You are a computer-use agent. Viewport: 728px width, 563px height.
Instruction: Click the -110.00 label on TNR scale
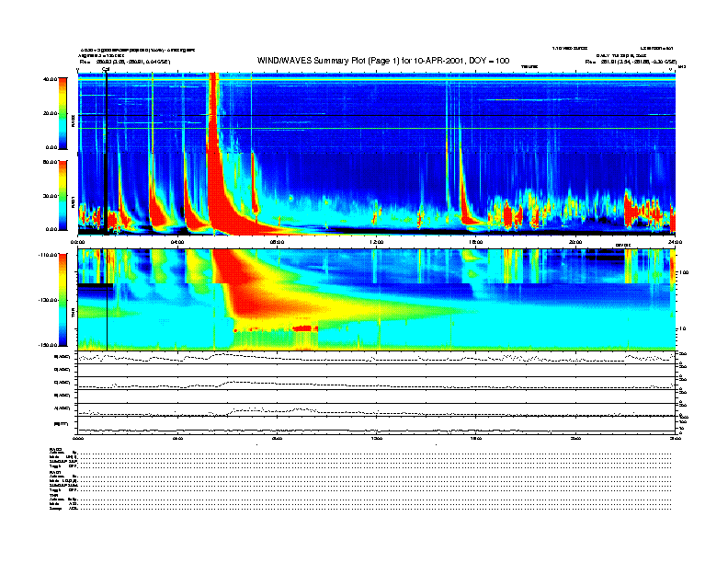[x=49, y=255]
